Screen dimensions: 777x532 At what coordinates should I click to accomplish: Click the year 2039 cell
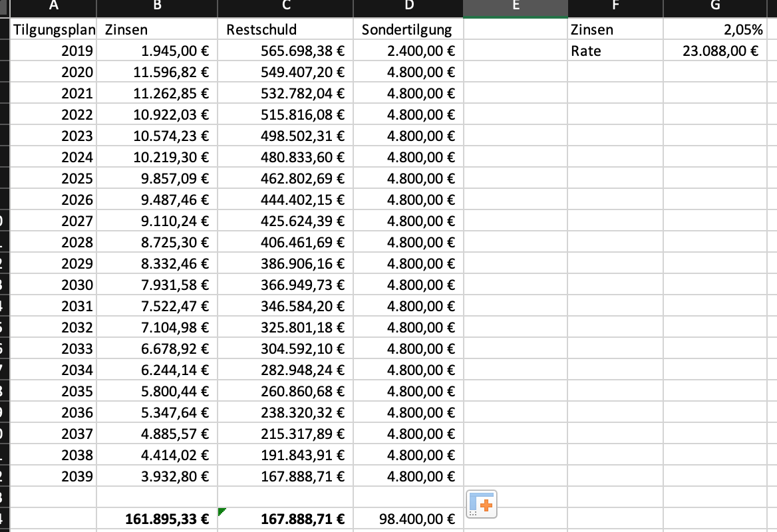(x=53, y=476)
